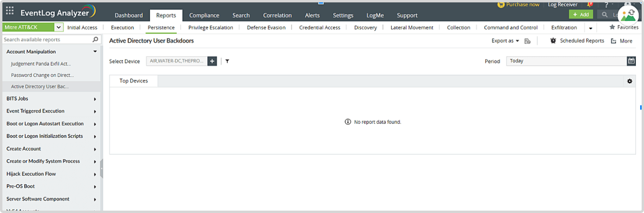Select the Collection tactic
Image resolution: width=644 pixels, height=213 pixels.
coord(459,28)
